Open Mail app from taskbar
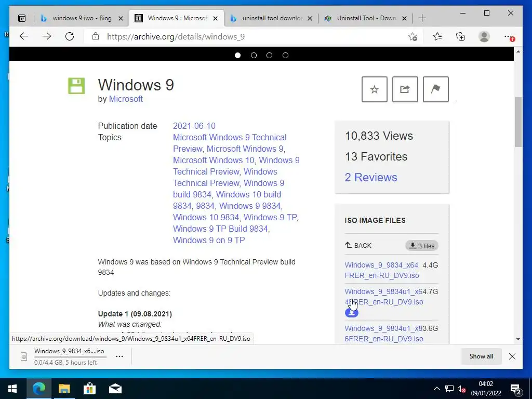 (115, 389)
